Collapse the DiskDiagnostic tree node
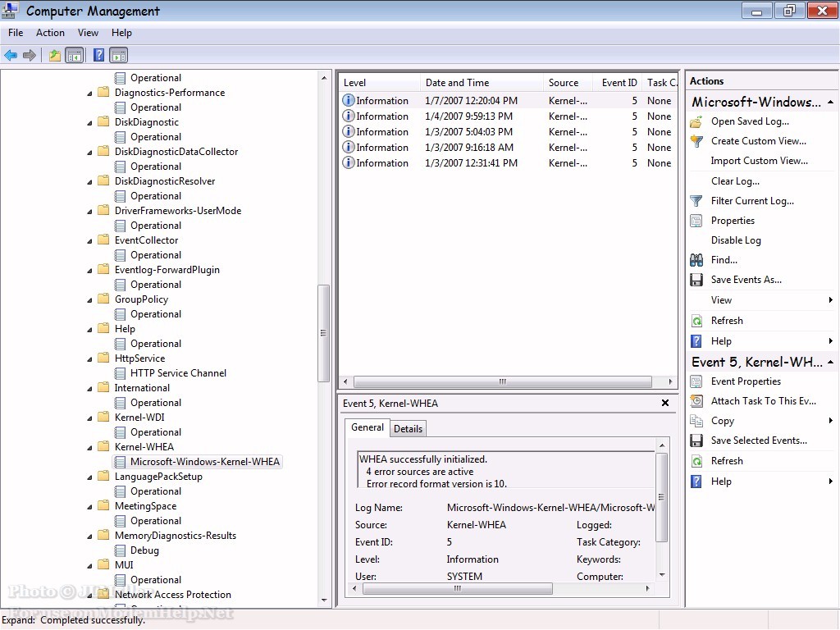840x630 pixels. [x=89, y=123]
